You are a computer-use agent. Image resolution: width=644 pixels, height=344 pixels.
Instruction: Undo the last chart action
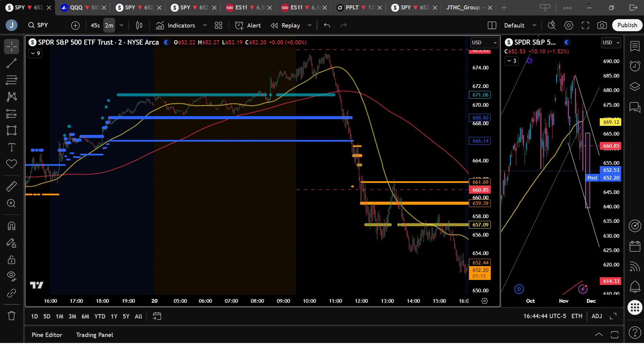coord(327,25)
